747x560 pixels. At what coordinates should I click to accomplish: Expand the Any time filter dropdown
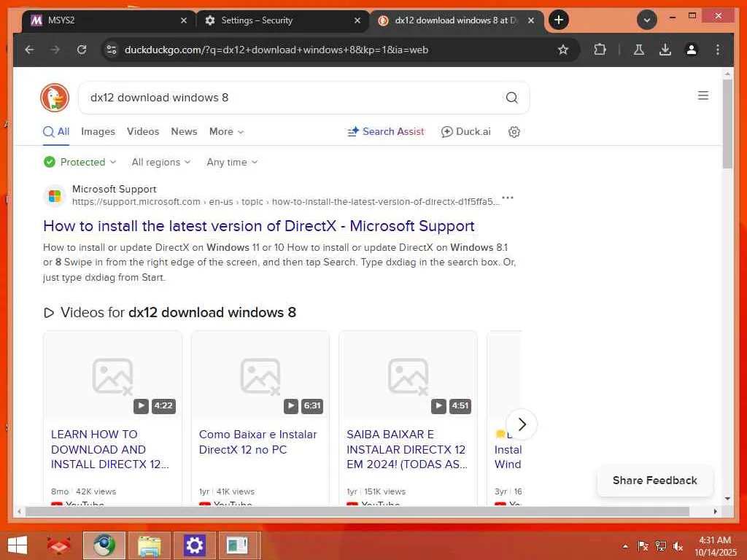point(232,163)
